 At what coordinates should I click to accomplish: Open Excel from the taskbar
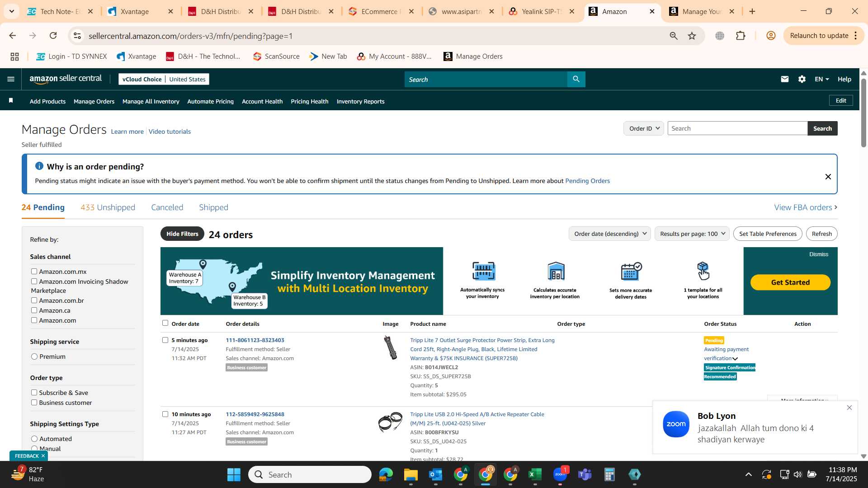(x=535, y=474)
